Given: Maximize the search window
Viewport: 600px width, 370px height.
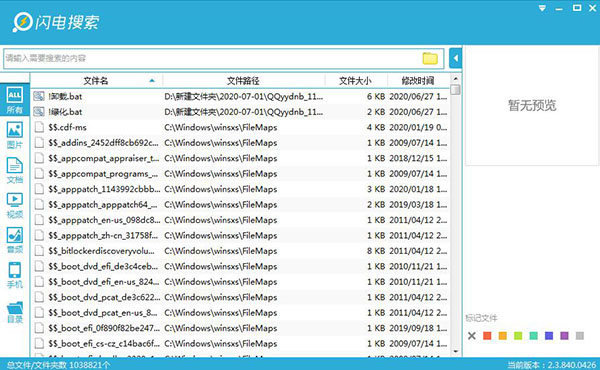Looking at the screenshot, I should click(577, 8).
